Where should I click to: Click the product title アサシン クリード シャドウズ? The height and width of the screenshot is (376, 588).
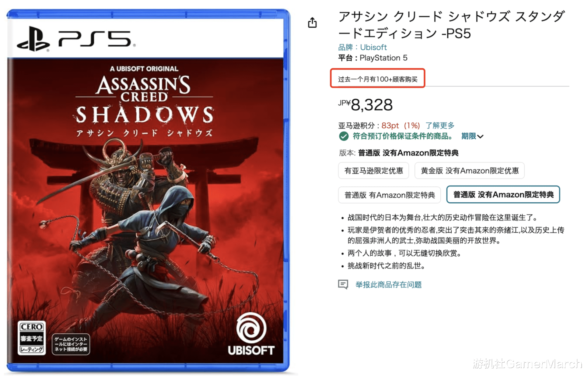coord(452,25)
